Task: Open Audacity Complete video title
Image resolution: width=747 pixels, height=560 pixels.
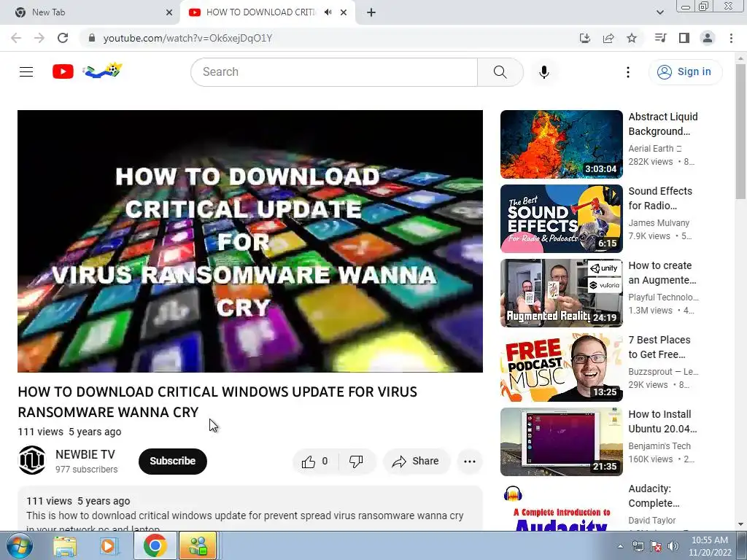Action: point(654,496)
